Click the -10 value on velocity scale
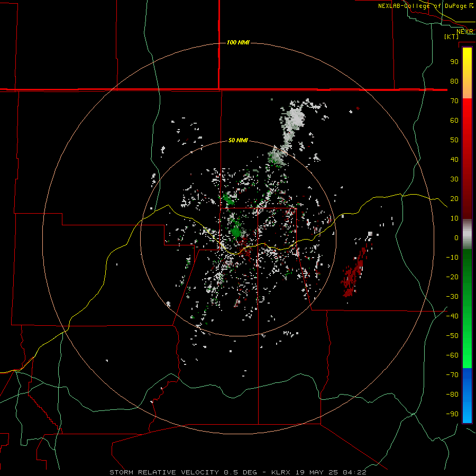The height and width of the screenshot is (476, 476). coord(452,258)
